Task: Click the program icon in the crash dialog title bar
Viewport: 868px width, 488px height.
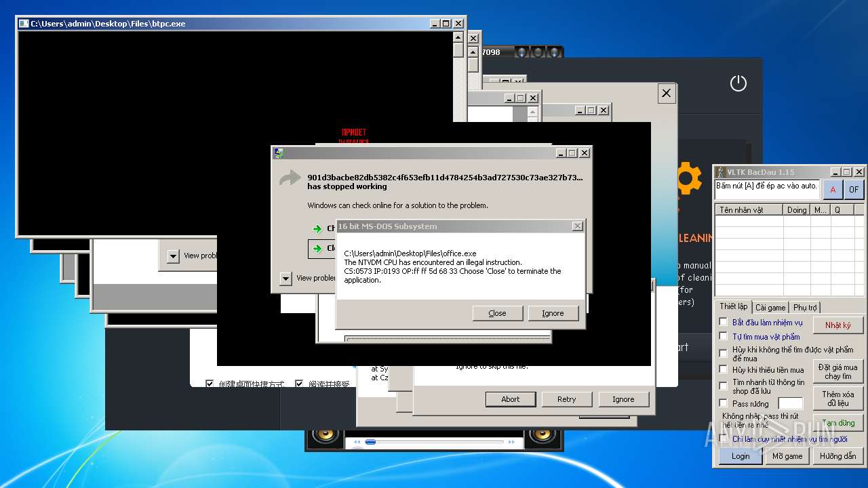Action: 279,153
